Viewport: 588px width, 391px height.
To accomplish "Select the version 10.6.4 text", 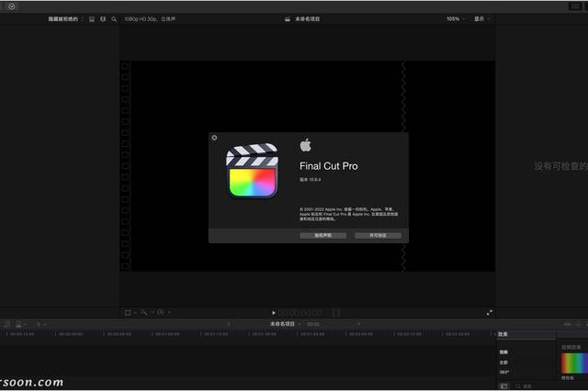I will 311,180.
